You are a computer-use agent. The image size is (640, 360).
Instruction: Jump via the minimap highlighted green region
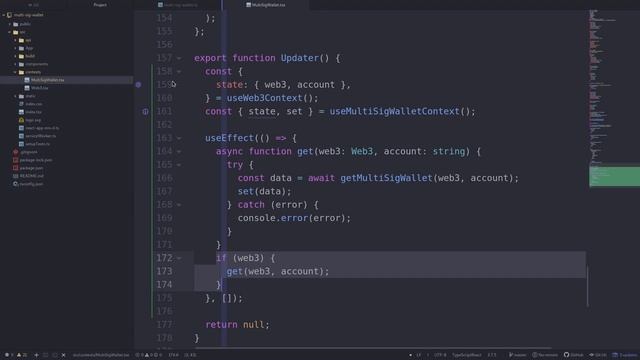point(614,176)
